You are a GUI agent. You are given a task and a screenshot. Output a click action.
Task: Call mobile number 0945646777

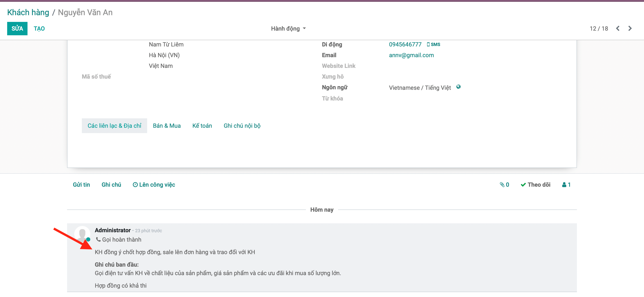[x=405, y=44]
